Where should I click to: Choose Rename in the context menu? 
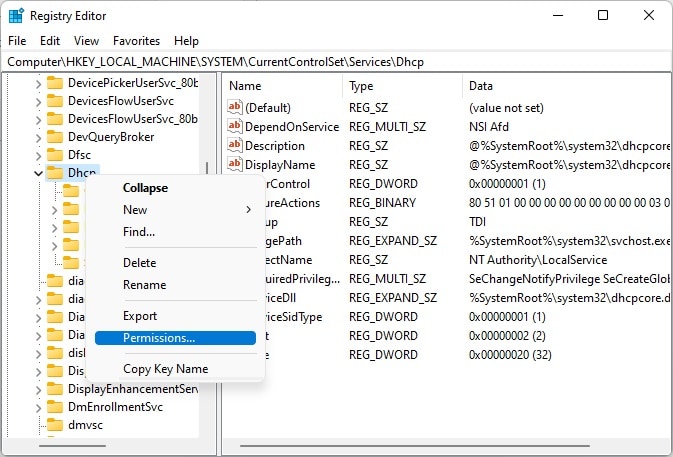pyautogui.click(x=175, y=284)
